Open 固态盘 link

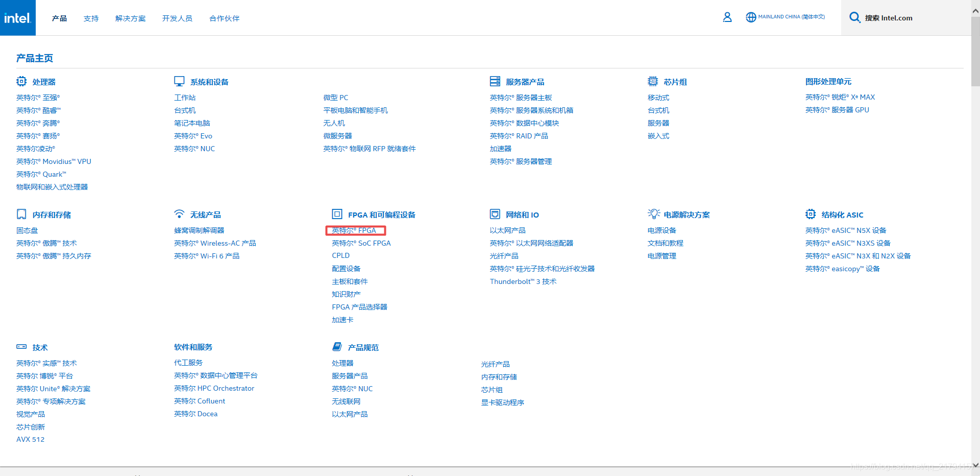pos(27,230)
